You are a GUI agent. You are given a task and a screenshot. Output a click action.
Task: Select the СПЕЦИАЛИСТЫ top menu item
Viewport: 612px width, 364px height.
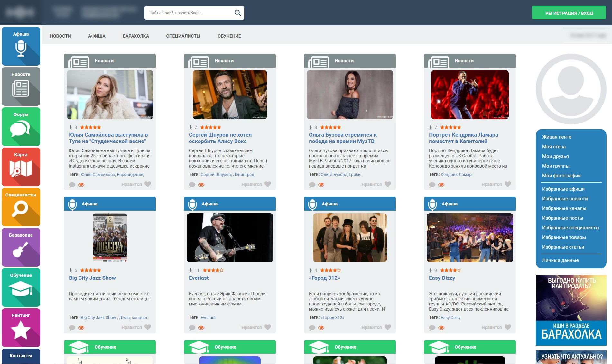pyautogui.click(x=183, y=36)
